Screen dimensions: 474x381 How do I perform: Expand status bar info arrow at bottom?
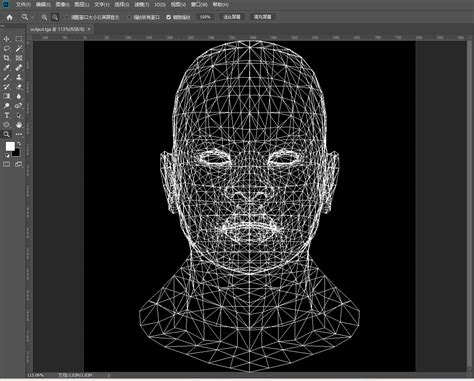point(109,375)
